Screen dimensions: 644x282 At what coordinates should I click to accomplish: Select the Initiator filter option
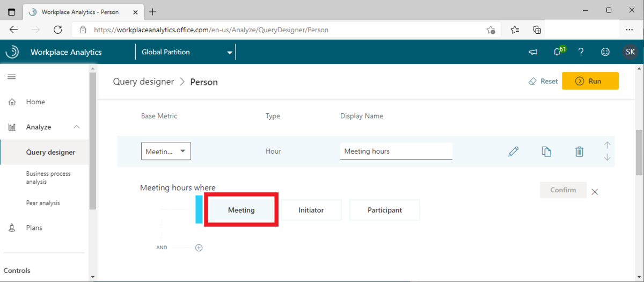[x=311, y=210]
